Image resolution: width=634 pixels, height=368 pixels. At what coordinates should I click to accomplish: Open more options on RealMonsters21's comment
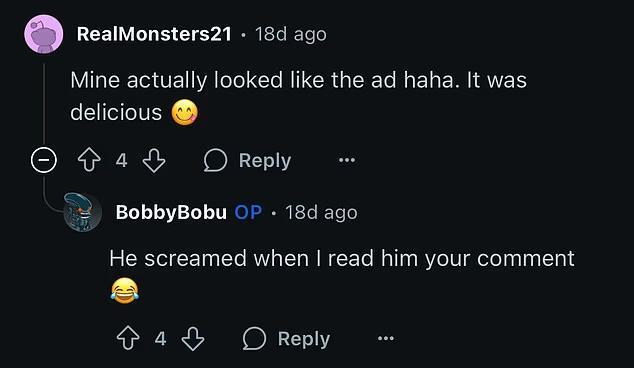click(347, 160)
